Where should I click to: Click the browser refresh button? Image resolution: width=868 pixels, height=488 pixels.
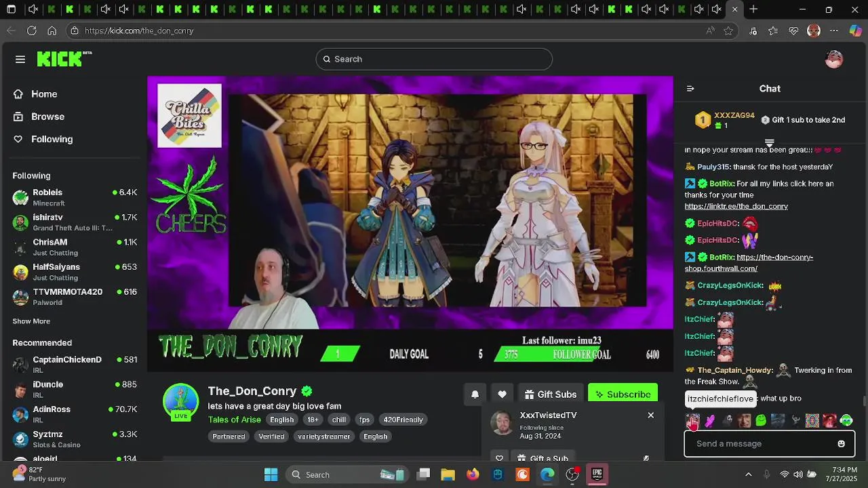[x=32, y=30]
